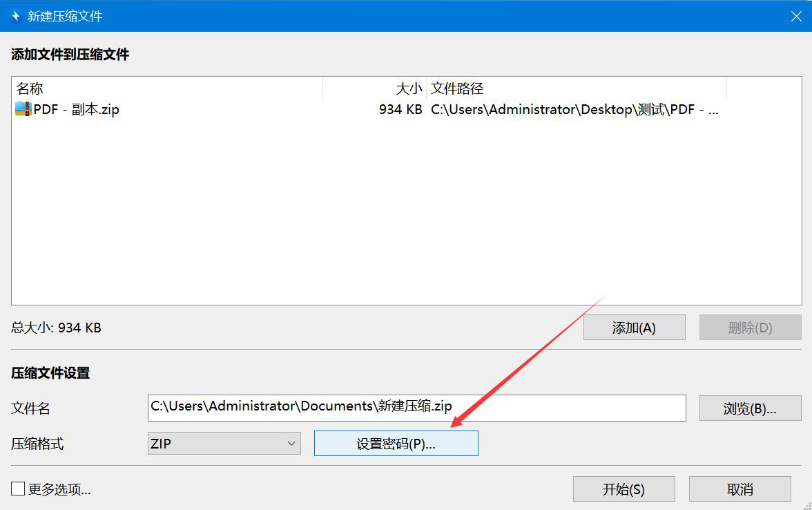
Task: Click the 文件路径 column header
Action: click(577, 88)
